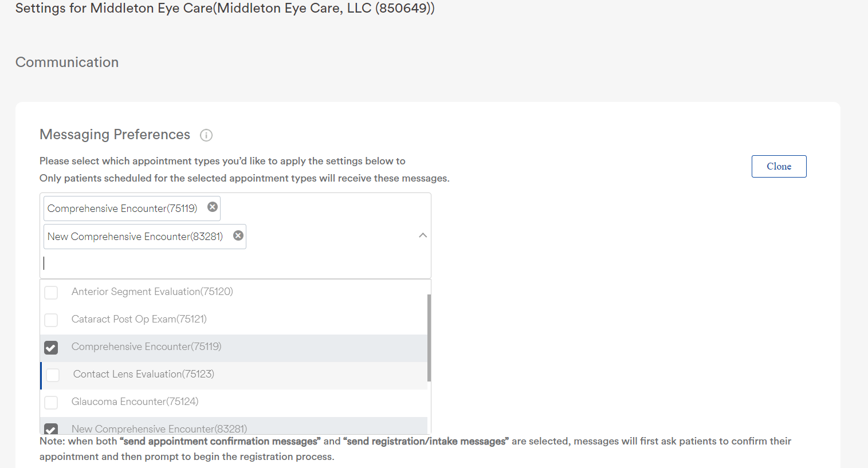Select Contact Lens Evaluation(75123) list item
This screenshot has width=868, height=468.
coord(143,374)
